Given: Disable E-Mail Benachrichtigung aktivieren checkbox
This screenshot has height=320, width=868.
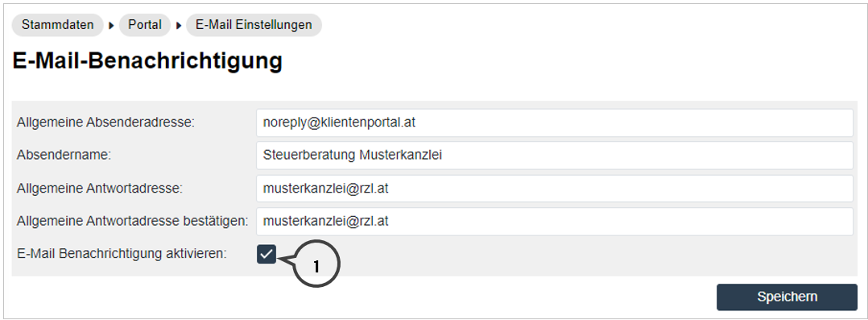Looking at the screenshot, I should (267, 255).
